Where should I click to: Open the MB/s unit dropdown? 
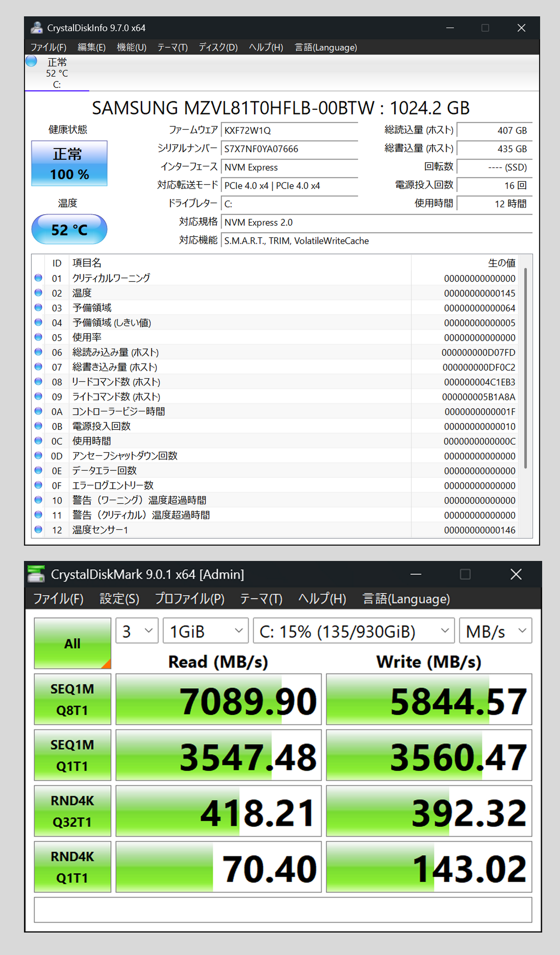tap(495, 631)
